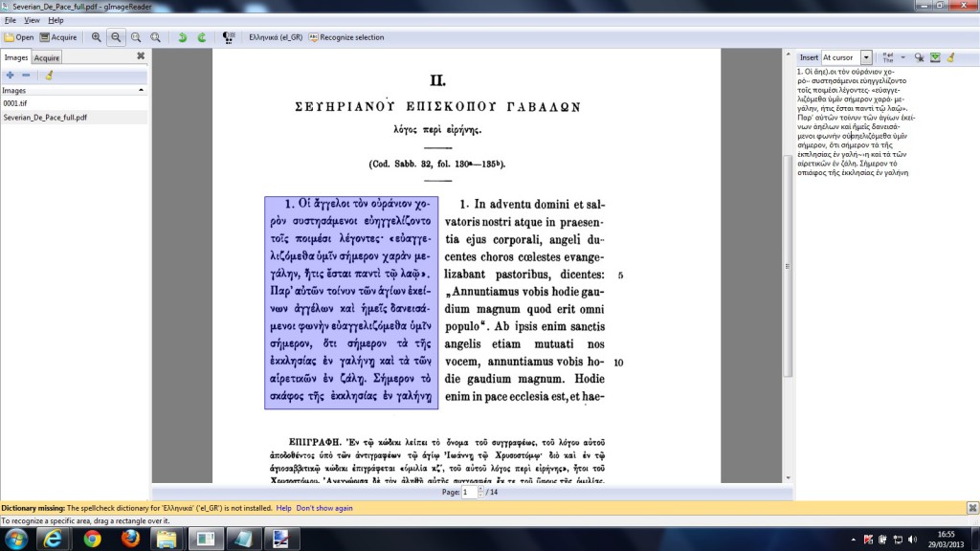980x551 pixels.
Task: Click the Open toolbar button
Action: [19, 37]
